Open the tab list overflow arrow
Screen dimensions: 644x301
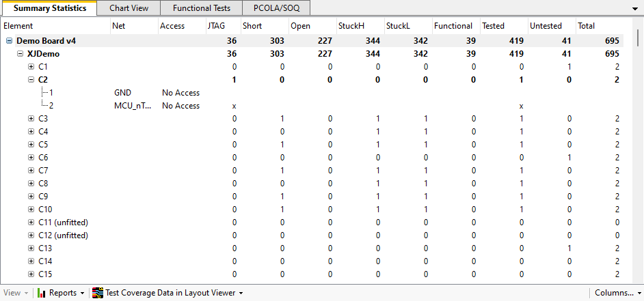[636, 9]
